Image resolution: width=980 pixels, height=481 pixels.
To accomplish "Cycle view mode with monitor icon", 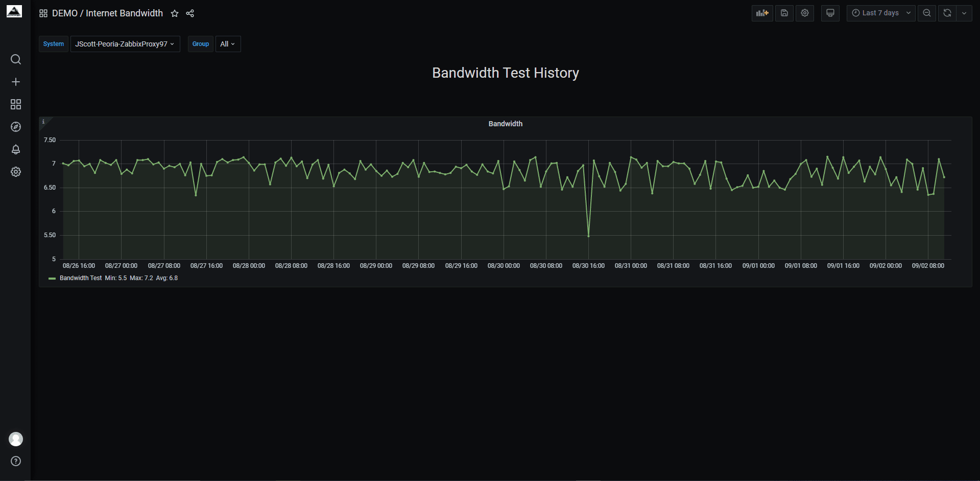I will pyautogui.click(x=830, y=13).
